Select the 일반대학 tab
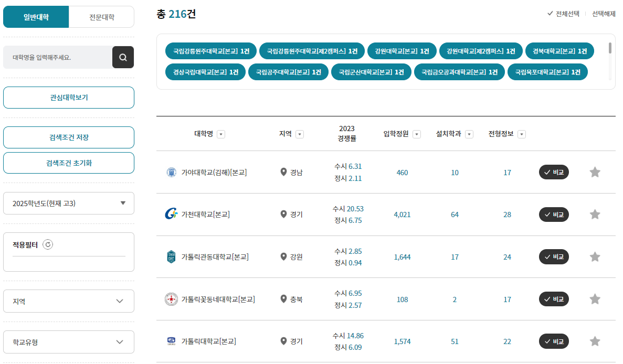623x364 pixels. (x=36, y=16)
